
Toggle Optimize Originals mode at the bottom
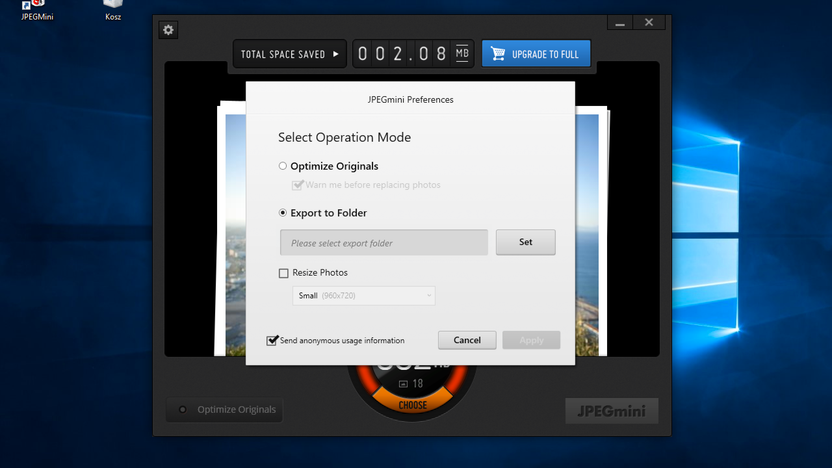[224, 410]
